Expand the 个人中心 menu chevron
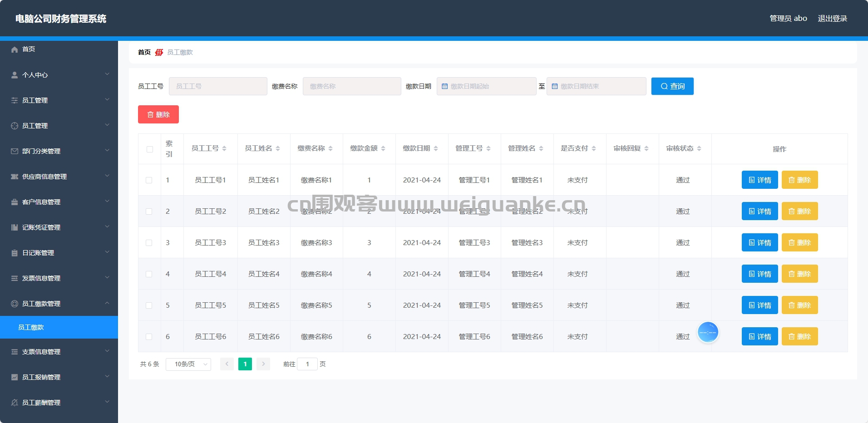 point(107,74)
